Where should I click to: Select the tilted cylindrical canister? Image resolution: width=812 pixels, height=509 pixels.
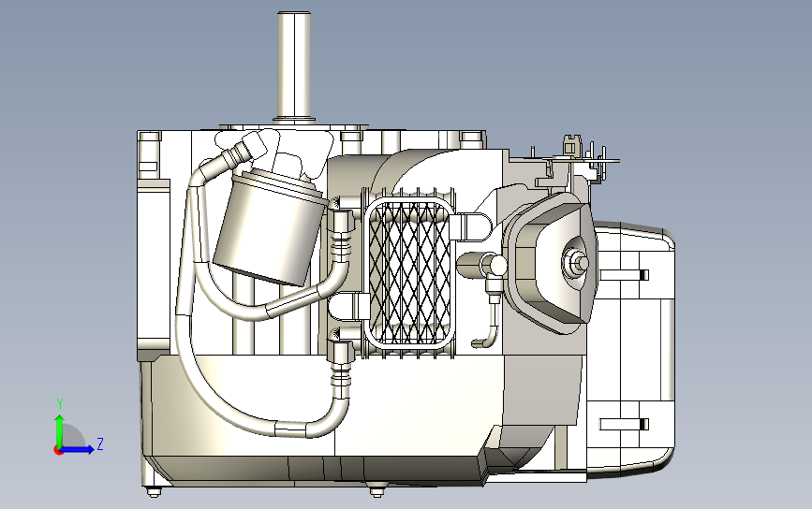pyautogui.click(x=271, y=227)
